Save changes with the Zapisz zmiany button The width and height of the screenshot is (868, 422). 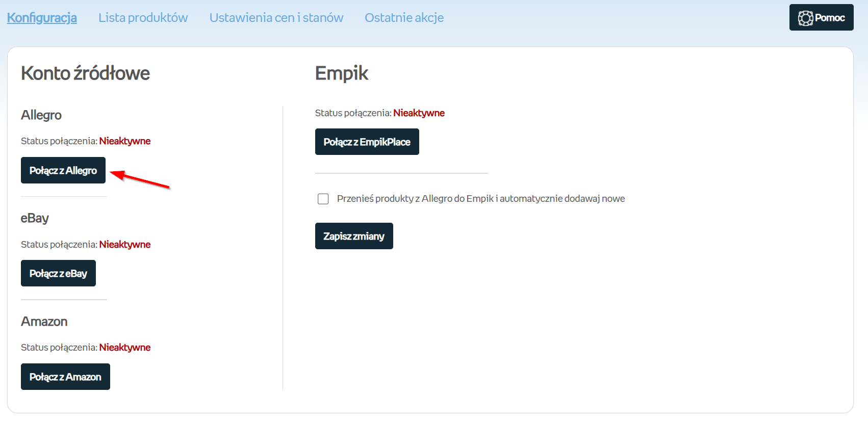354,236
